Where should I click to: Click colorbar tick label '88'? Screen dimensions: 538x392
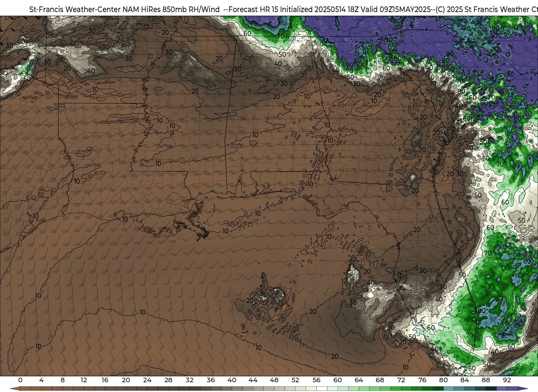486,380
